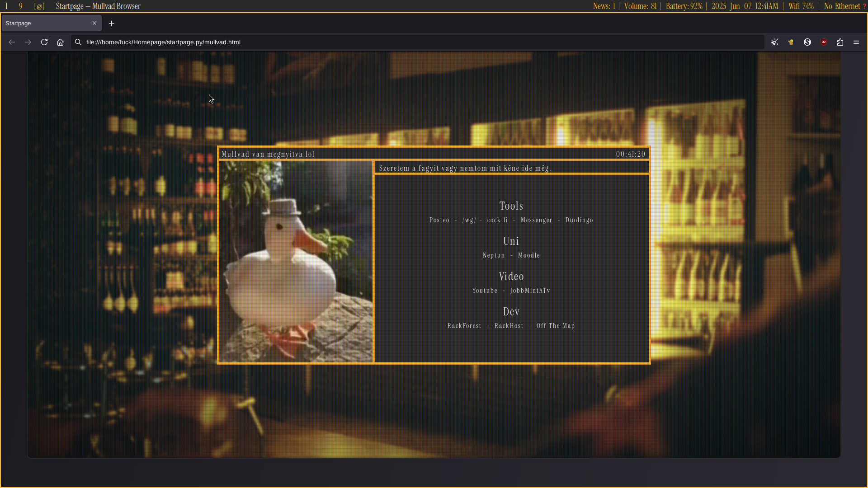This screenshot has width=868, height=488.
Task: Open the Moodle link under Uni
Action: click(x=529, y=255)
